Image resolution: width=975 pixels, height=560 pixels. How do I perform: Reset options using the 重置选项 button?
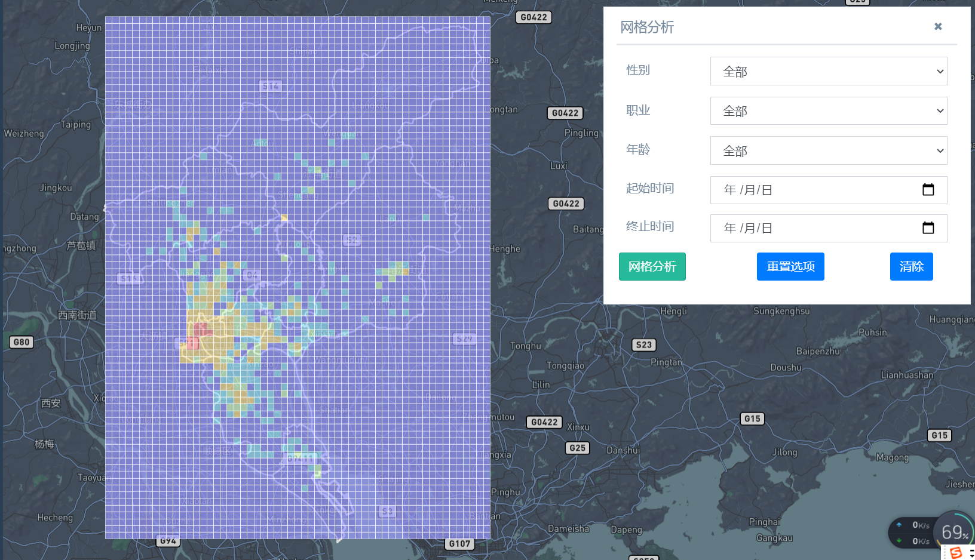click(x=790, y=266)
